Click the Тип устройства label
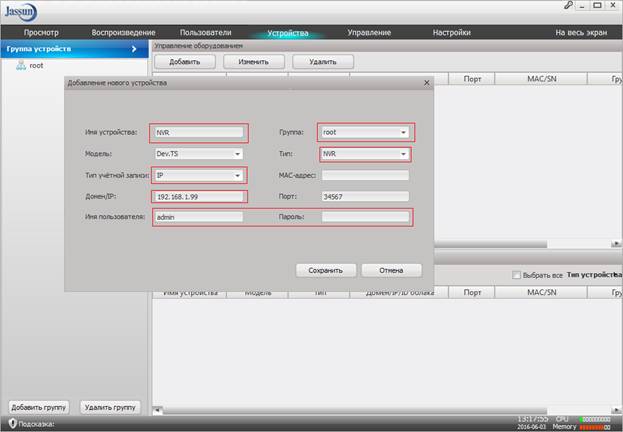 coord(594,275)
